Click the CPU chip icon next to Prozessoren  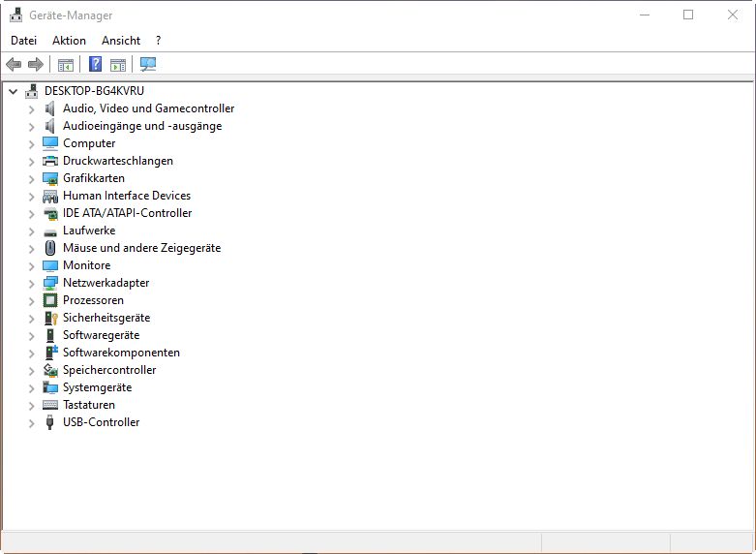pyautogui.click(x=50, y=300)
